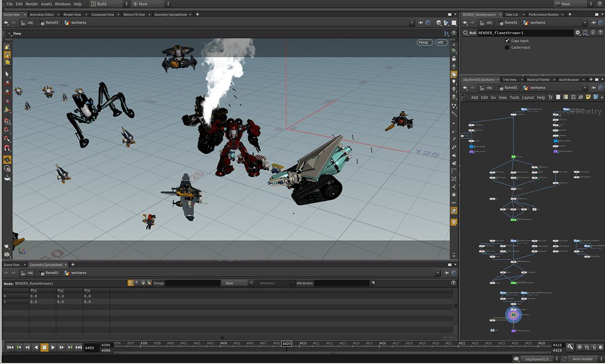Screen dimensions: 605x364
Task: Expand the View dropdown in Geometry Spreadsheet
Action: tap(237, 283)
